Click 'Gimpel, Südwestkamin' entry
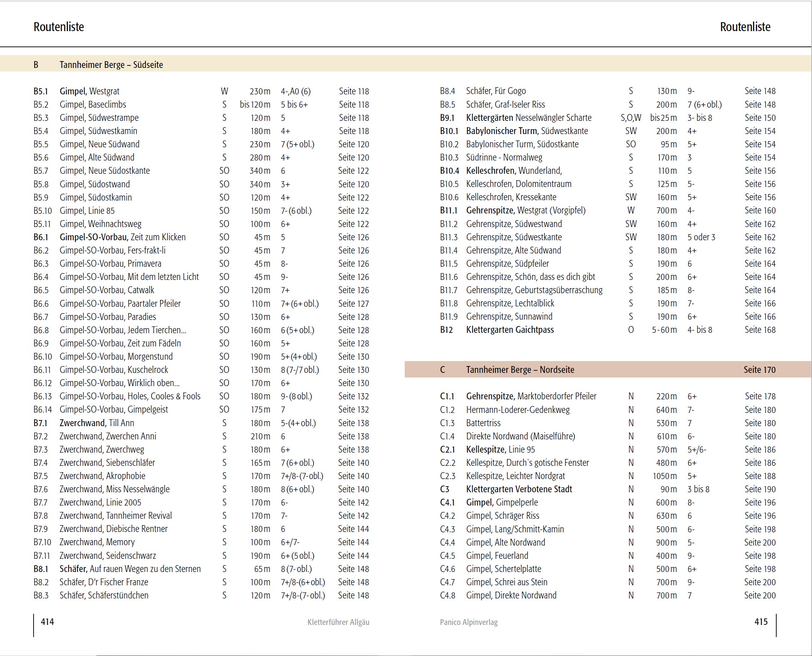The image size is (812, 656). click(99, 131)
